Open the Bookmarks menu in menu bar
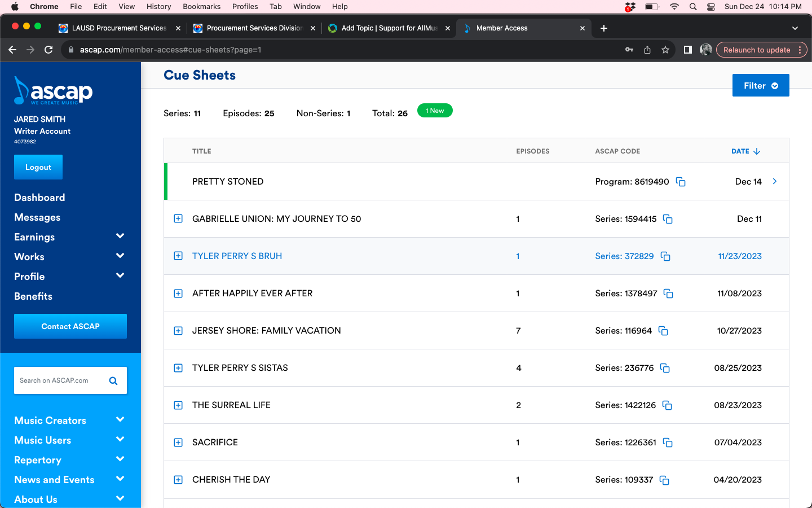Screen dimensions: 812x508 pos(201,7)
